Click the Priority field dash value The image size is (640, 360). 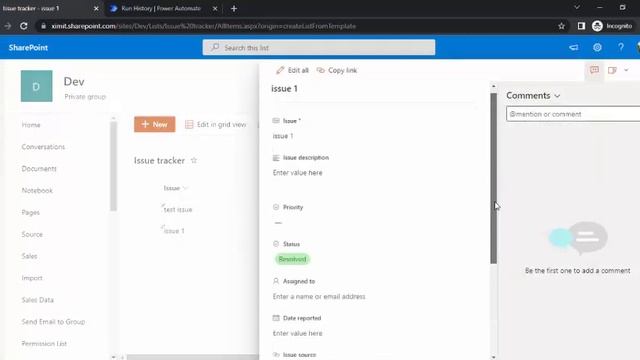278,223
